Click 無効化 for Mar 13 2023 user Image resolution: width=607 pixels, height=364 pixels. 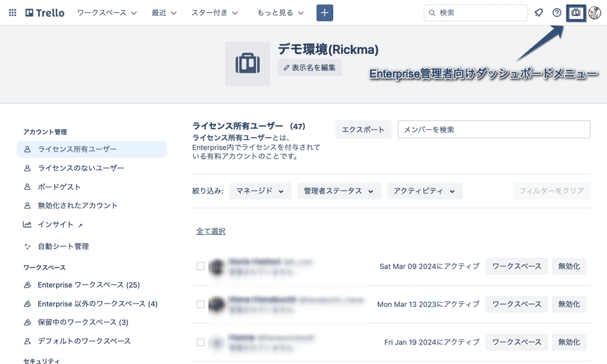(569, 304)
